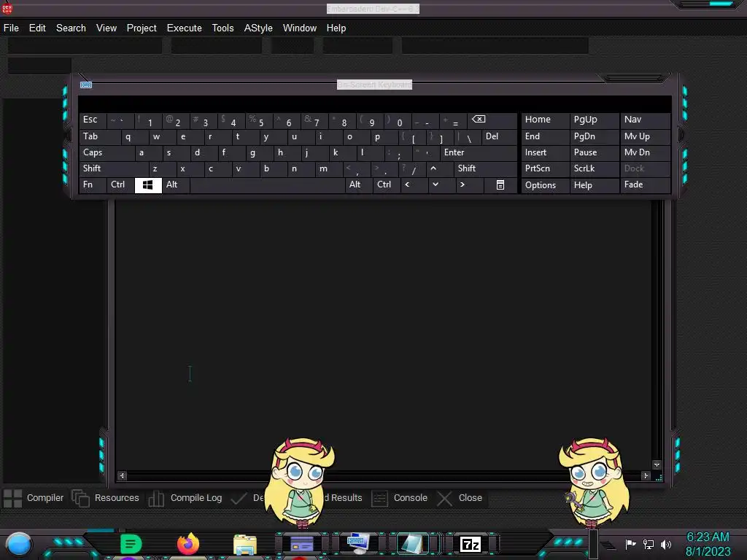Click the editor's vertical scrollbar down arrow
Screen dimensions: 747x560
point(657,464)
